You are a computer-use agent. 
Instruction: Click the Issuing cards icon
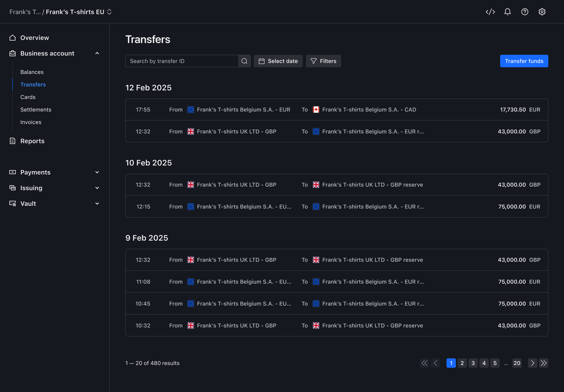pos(13,188)
